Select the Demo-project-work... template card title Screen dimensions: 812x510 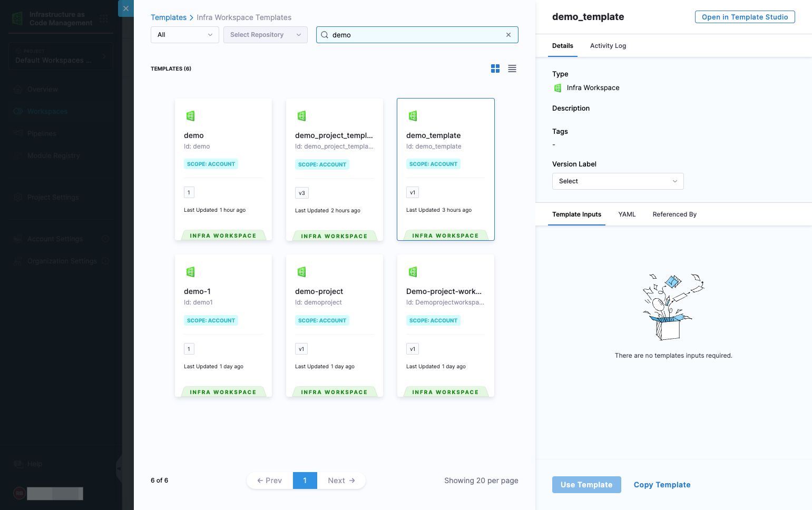(444, 291)
